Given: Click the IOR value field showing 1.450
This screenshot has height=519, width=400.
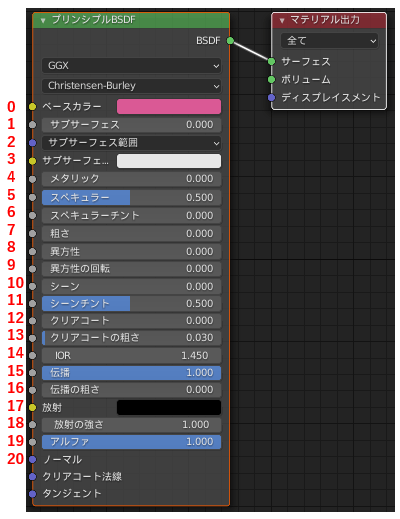Looking at the screenshot, I should tap(131, 355).
